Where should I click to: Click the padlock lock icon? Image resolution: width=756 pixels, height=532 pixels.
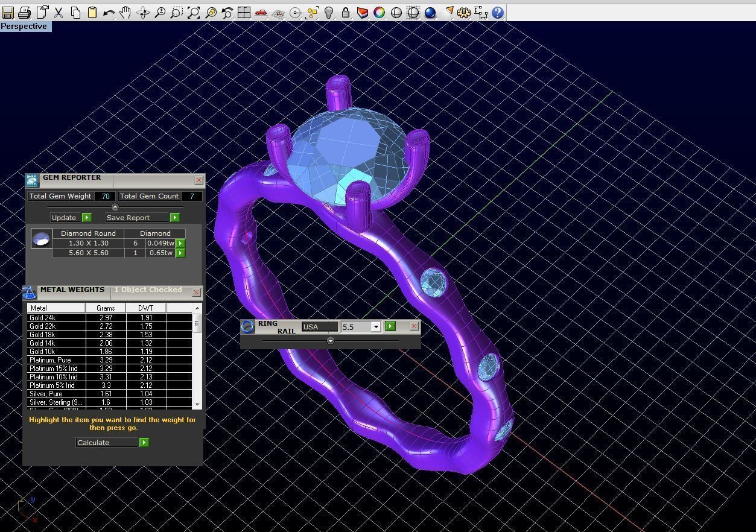point(346,12)
